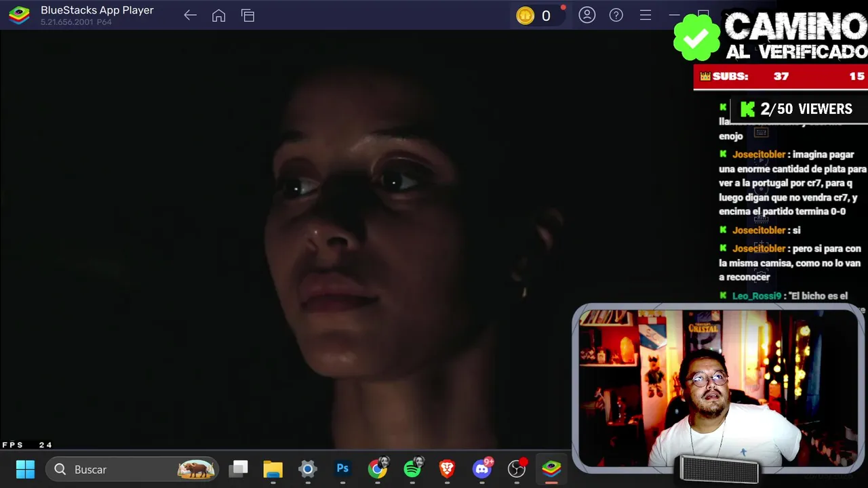
Task: Click the Leo_Rossi9 chat username
Action: click(x=756, y=296)
